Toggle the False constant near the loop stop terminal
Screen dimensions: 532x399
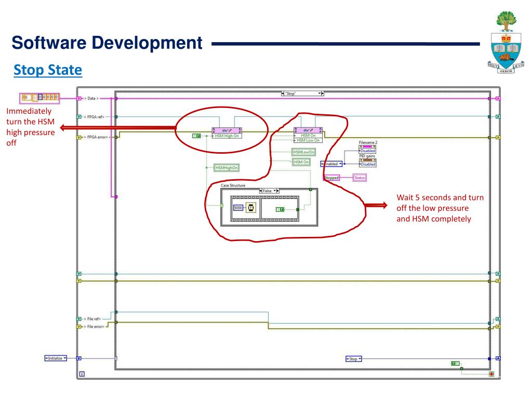click(455, 363)
